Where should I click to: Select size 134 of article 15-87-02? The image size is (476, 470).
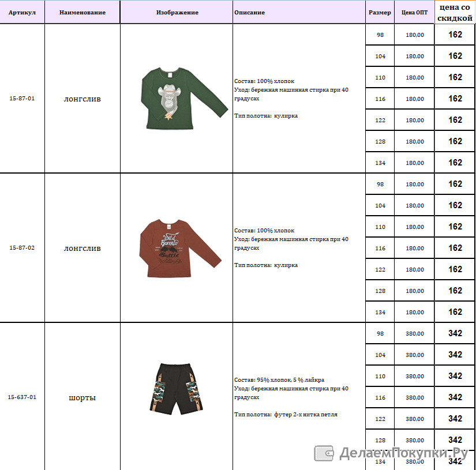click(380, 312)
